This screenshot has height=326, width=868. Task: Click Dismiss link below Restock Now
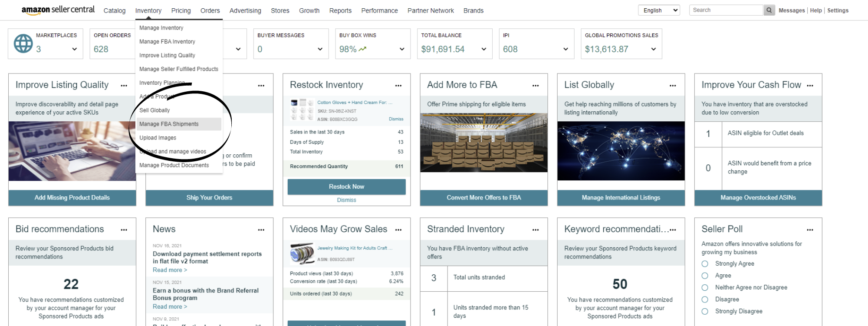tap(346, 200)
